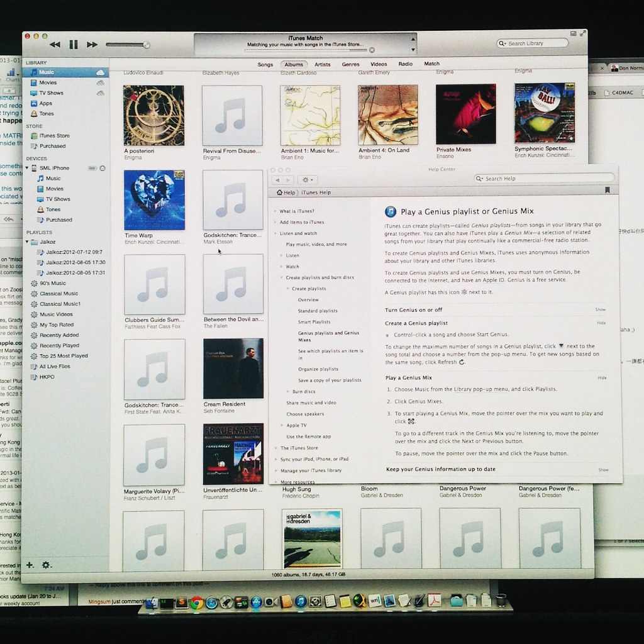Screen dimensions: 644x644
Task: Open Music under SML iPhone device
Action: (x=53, y=178)
